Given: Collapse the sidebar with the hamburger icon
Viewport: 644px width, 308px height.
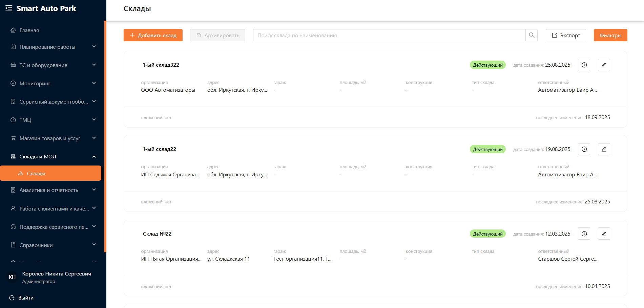Looking at the screenshot, I should click(9, 8).
